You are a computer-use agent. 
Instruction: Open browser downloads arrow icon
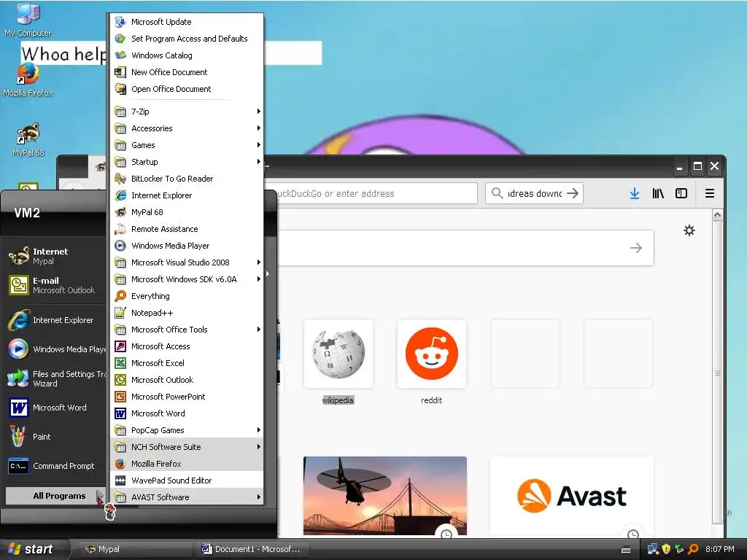tap(635, 193)
